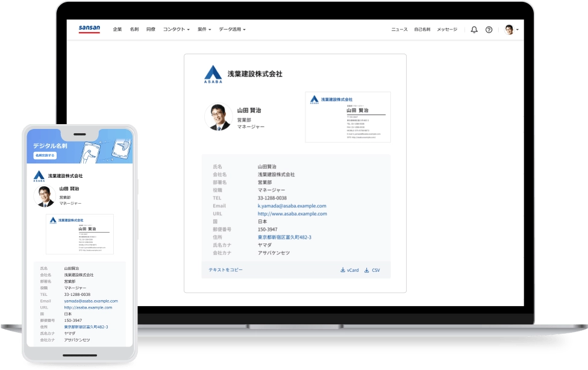Open 自己名刺 in the header

coord(422,30)
